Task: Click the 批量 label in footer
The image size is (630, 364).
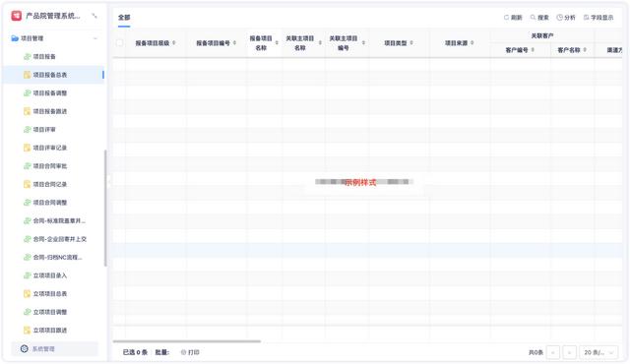Action: [x=162, y=352]
